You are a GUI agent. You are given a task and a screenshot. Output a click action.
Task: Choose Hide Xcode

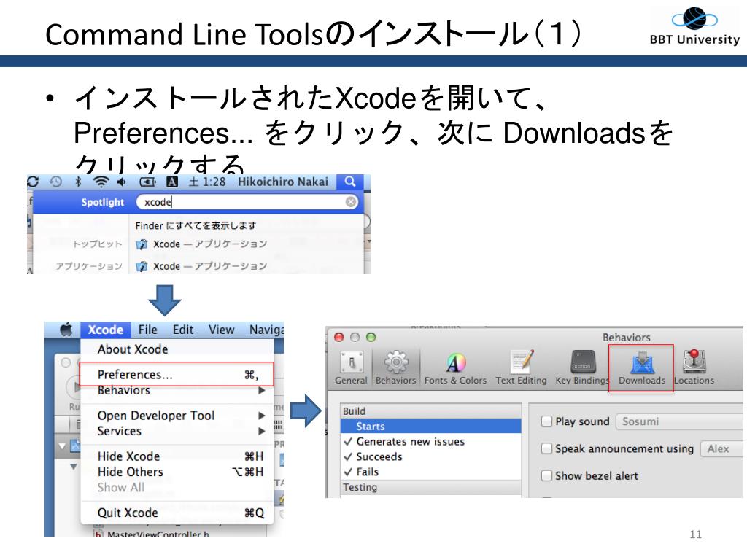coord(177,456)
